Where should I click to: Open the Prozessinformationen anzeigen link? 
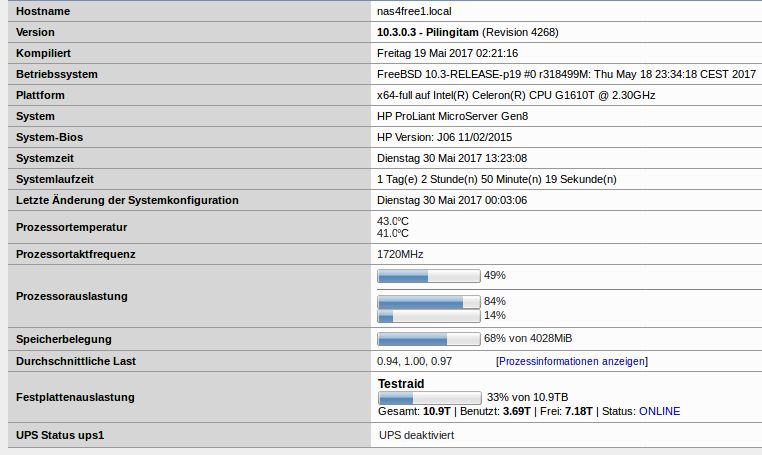pyautogui.click(x=572, y=361)
